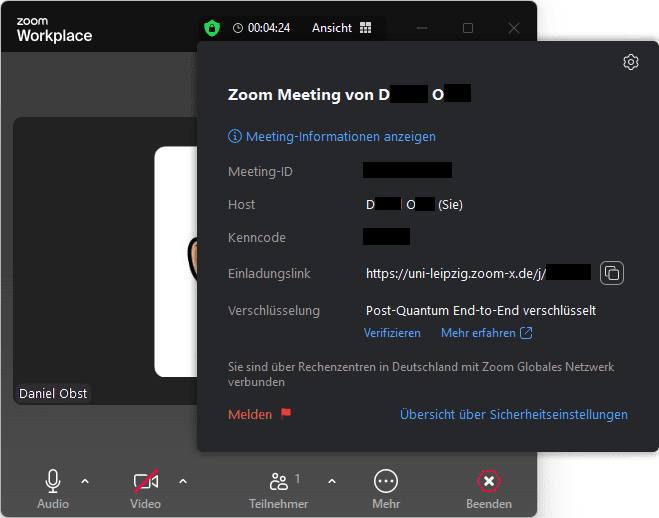The image size is (659, 518).
Task: Mute or unmute the Audio microphone
Action: (53, 489)
